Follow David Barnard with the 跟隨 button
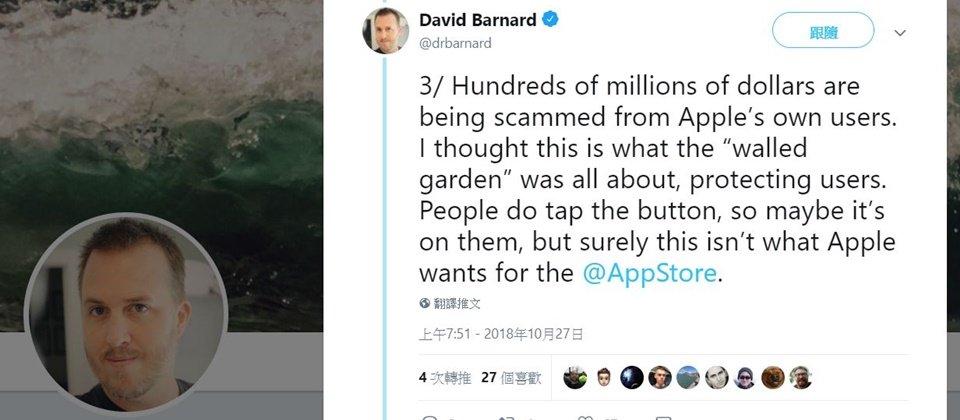This screenshot has width=960, height=420. 823,30
